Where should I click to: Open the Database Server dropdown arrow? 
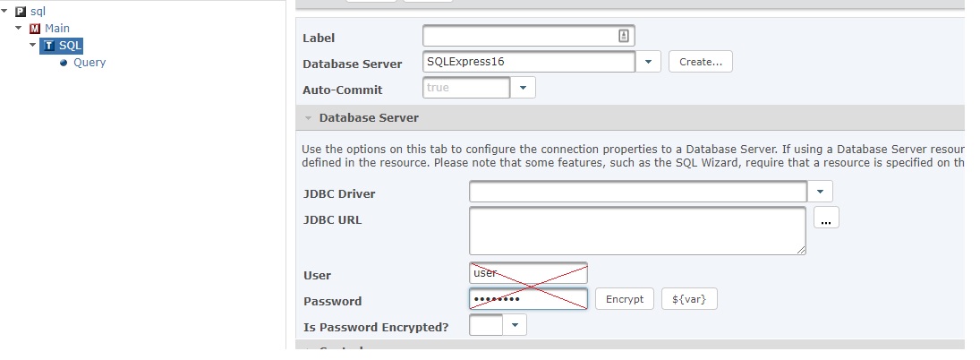[649, 63]
